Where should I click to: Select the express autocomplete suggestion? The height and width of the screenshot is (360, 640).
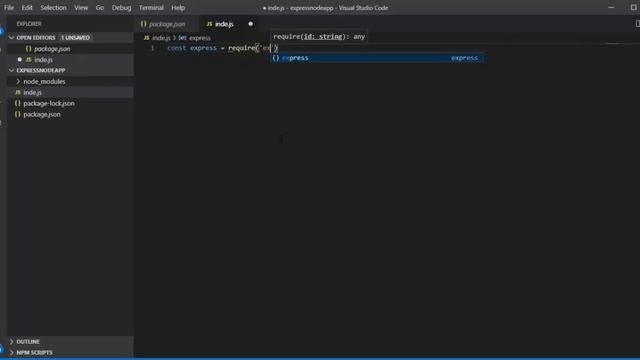point(377,58)
